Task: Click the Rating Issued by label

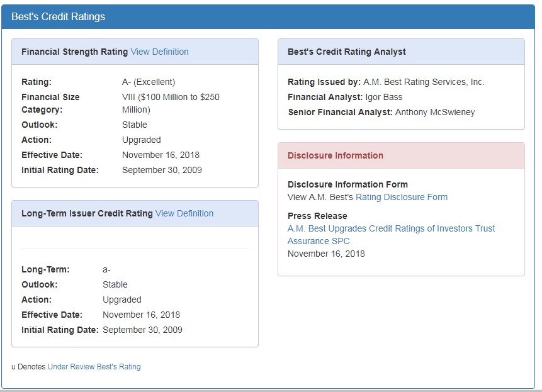Action: click(324, 82)
